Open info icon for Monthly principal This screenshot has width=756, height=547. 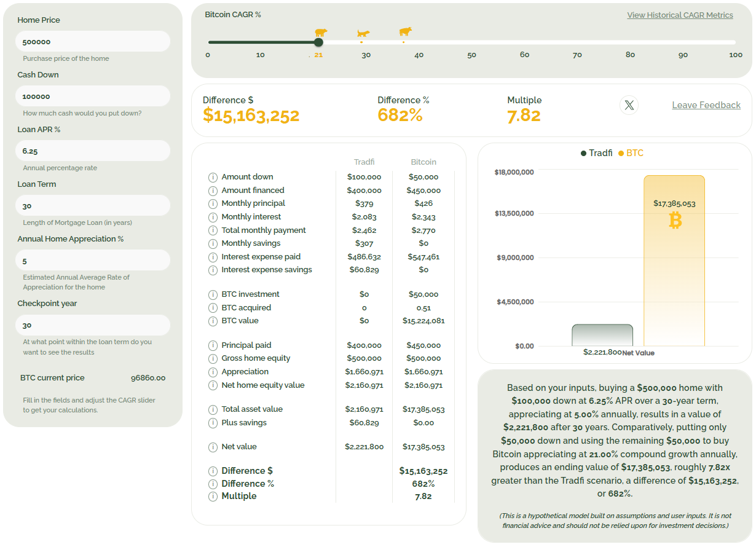[213, 203]
